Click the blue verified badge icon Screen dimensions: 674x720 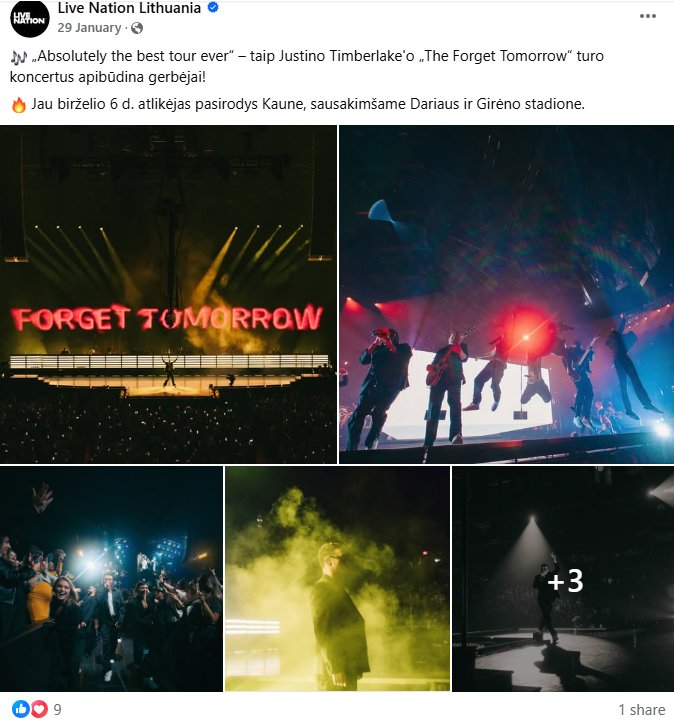pyautogui.click(x=213, y=7)
